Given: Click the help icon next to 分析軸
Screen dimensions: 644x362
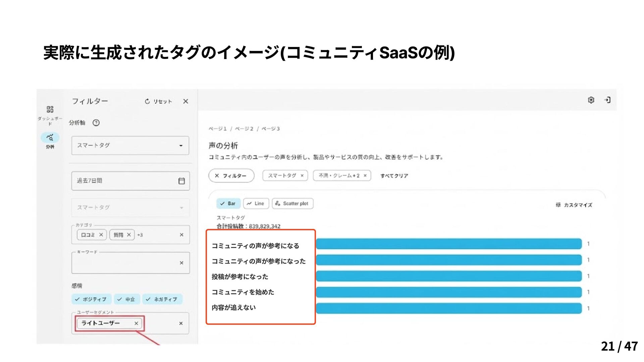Looking at the screenshot, I should tap(96, 123).
